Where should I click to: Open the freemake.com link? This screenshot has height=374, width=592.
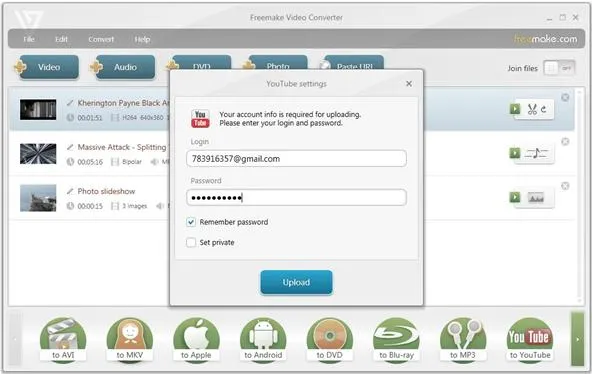pyautogui.click(x=545, y=39)
